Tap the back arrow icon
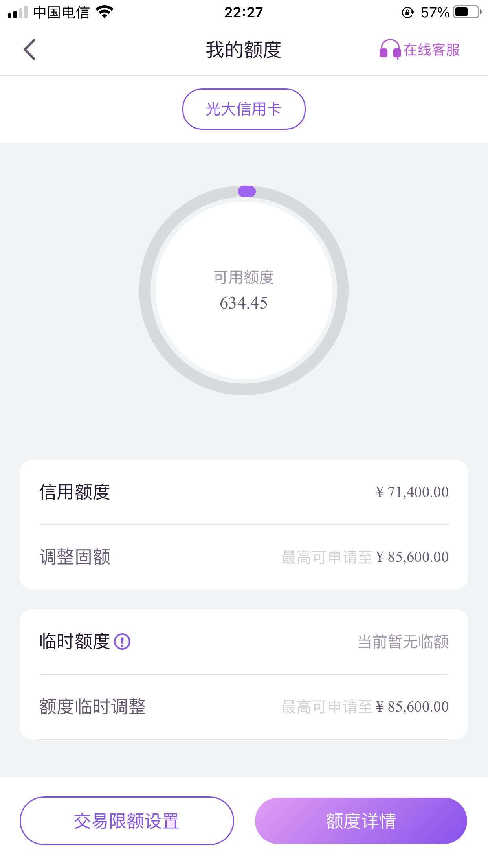Viewport: 488px width, 868px height. tap(29, 50)
